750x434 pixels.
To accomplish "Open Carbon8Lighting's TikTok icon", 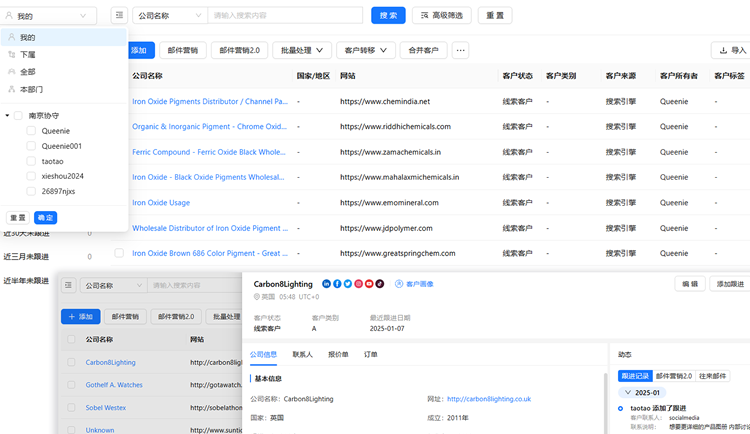I will 380,284.
